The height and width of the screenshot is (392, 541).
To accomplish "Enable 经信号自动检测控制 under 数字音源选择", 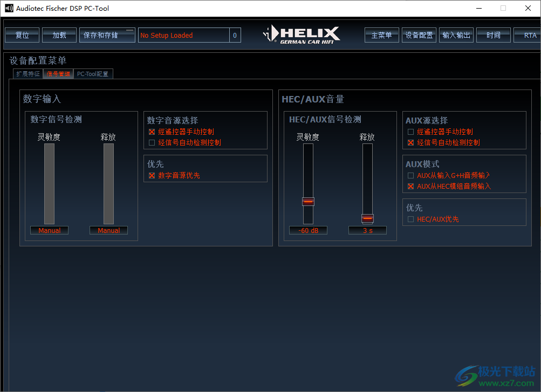I will (x=152, y=141).
